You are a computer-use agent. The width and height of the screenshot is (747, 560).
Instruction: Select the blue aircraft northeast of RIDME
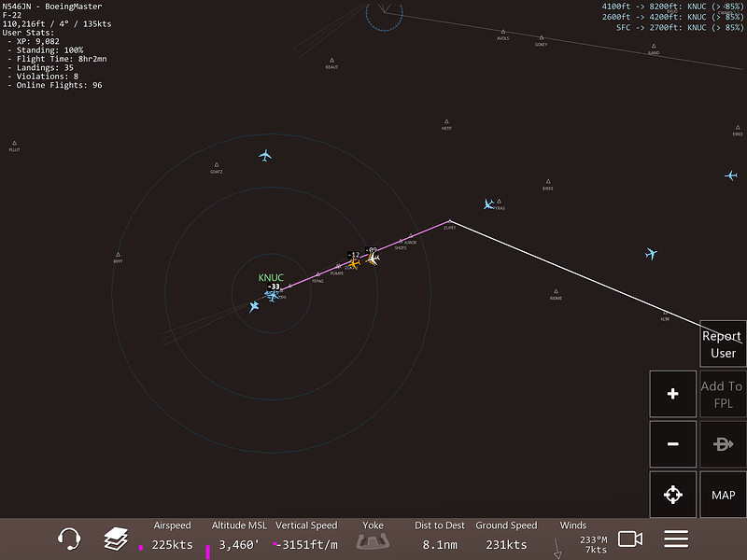(651, 253)
